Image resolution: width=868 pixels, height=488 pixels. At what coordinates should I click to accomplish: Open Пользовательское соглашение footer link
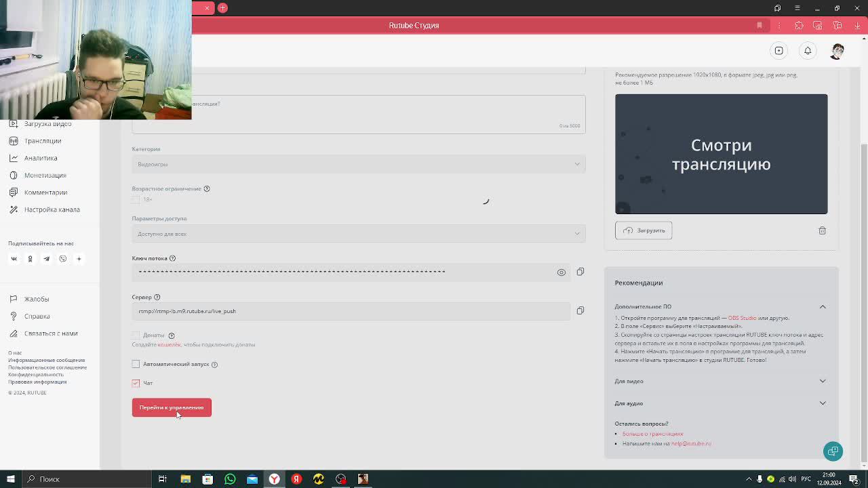point(47,367)
